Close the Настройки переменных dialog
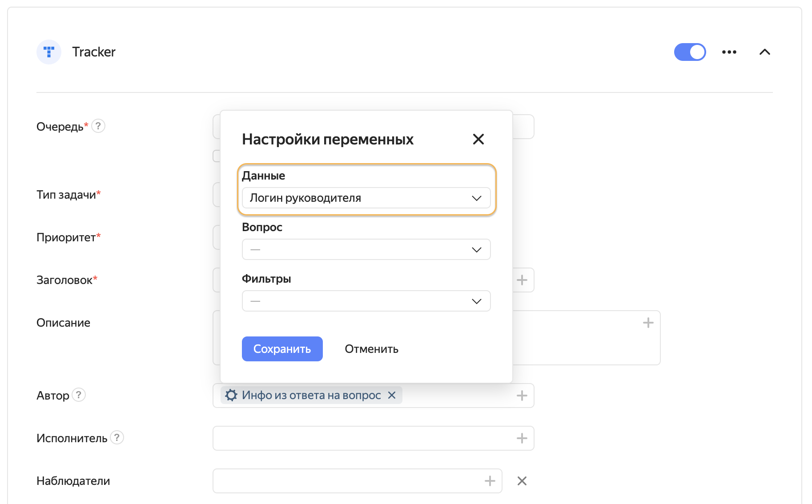This screenshot has width=812, height=504. 478,139
